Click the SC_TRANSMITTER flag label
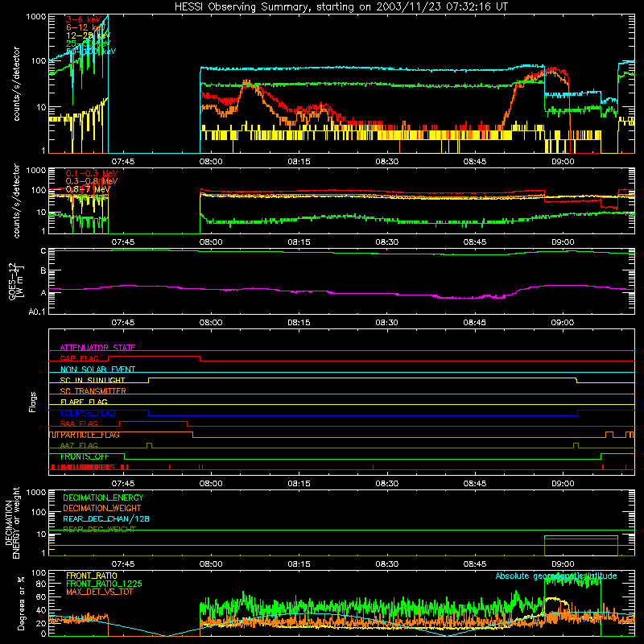The height and width of the screenshot is (644, 644). coord(93,390)
